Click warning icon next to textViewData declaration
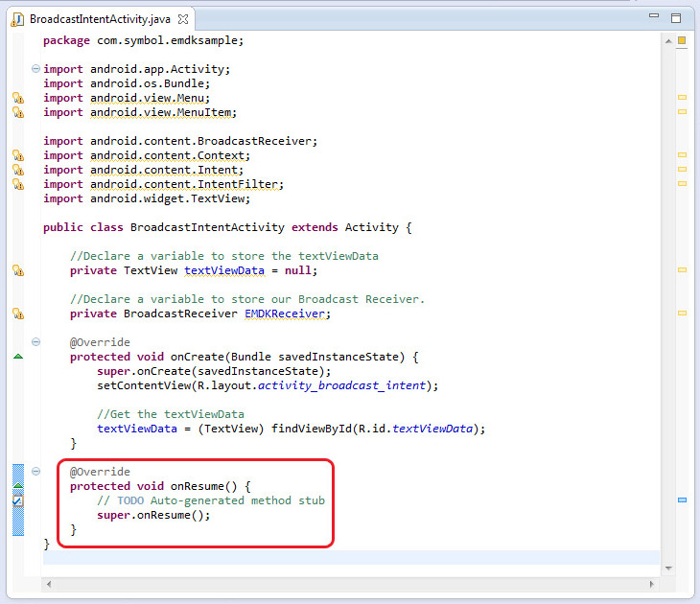The image size is (700, 604). (17, 270)
